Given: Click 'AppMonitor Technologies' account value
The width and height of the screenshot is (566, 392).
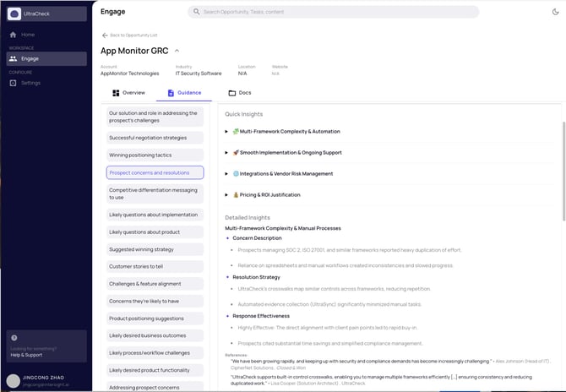Looking at the screenshot, I should tap(129, 73).
